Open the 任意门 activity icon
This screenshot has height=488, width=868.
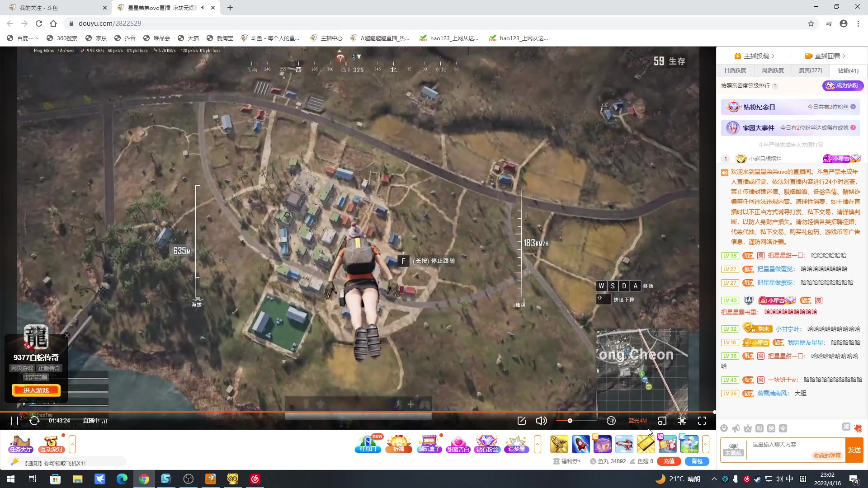coord(368,444)
